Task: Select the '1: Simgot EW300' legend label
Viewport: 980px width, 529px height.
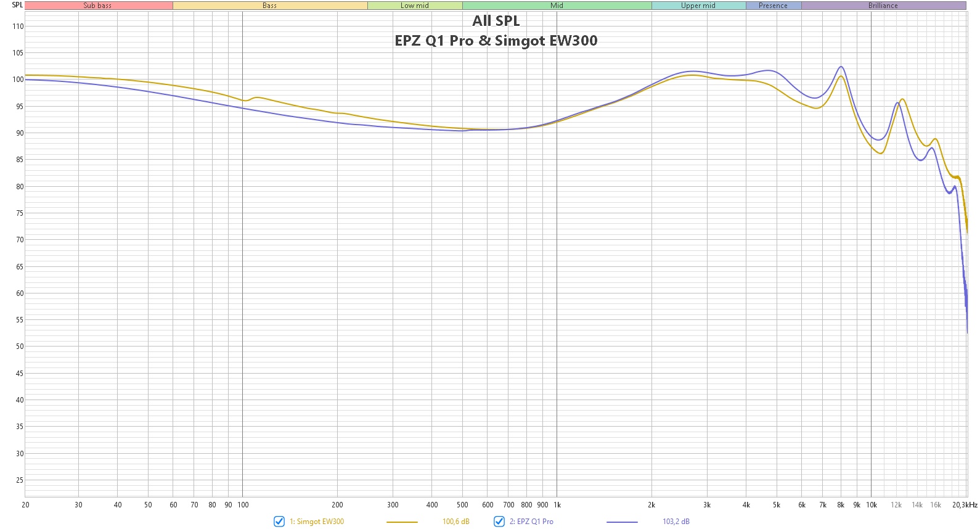Action: [317, 522]
